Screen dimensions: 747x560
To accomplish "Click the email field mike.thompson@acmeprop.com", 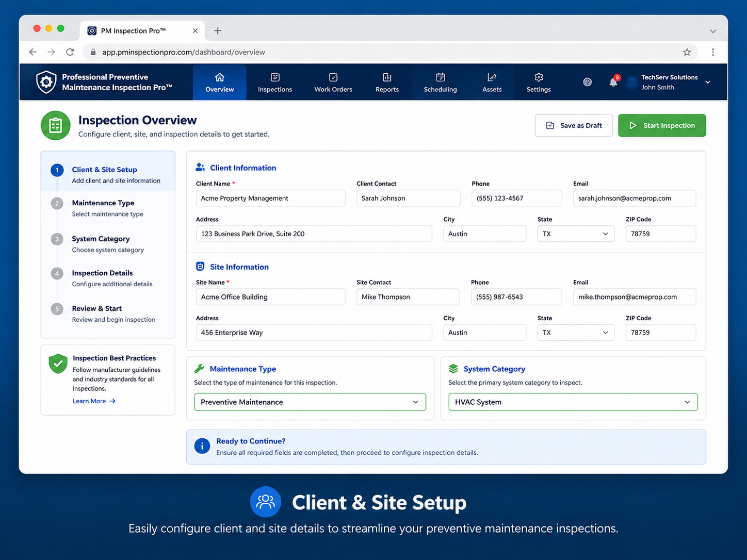I will [x=635, y=297].
